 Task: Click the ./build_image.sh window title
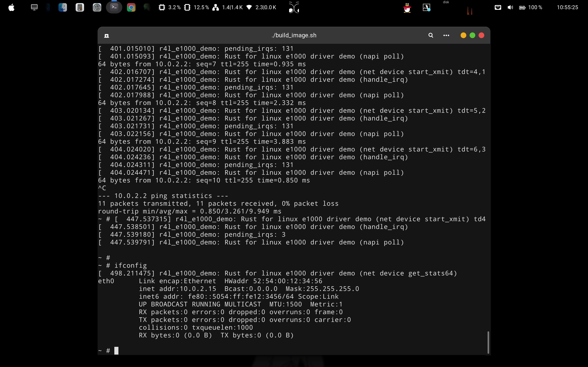[294, 35]
